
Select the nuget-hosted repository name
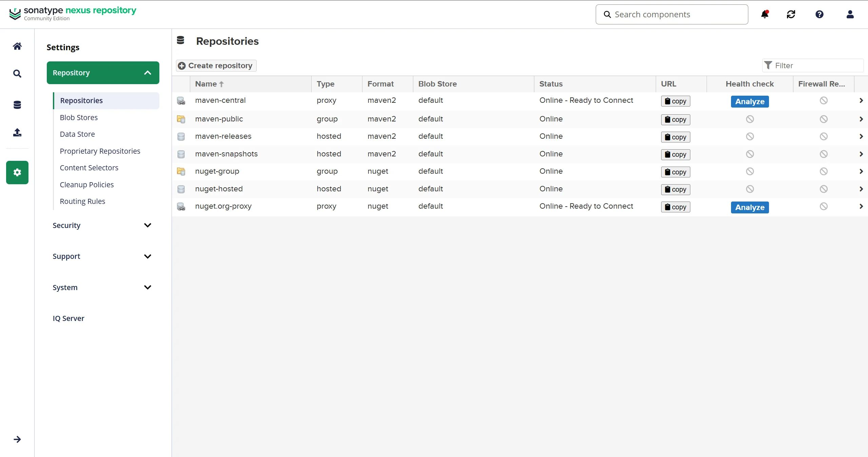219,189
